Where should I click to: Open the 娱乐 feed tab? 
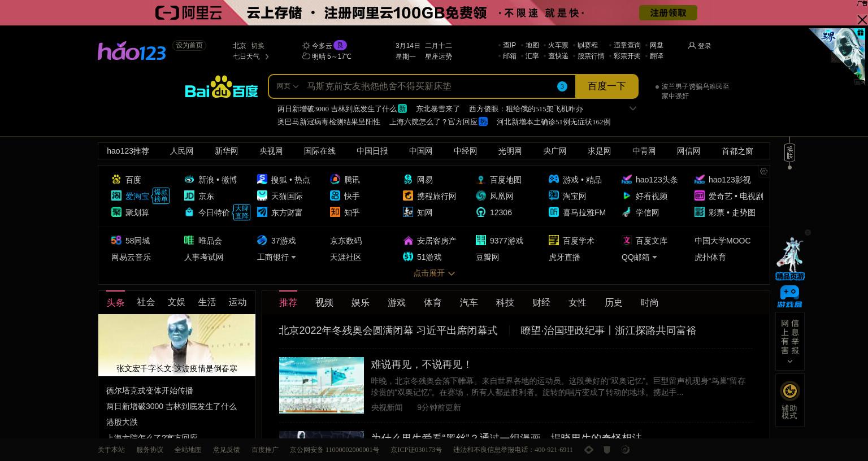point(361,303)
